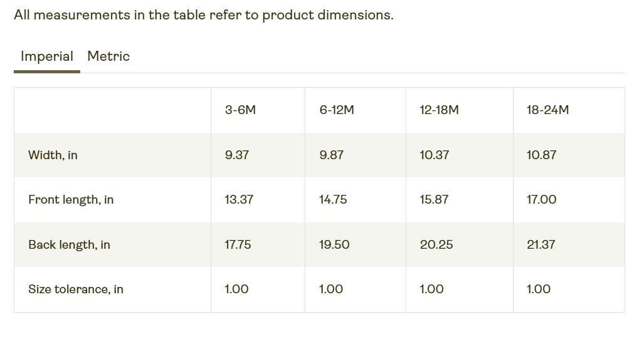Click the 18-24M column header

pyautogui.click(x=547, y=110)
